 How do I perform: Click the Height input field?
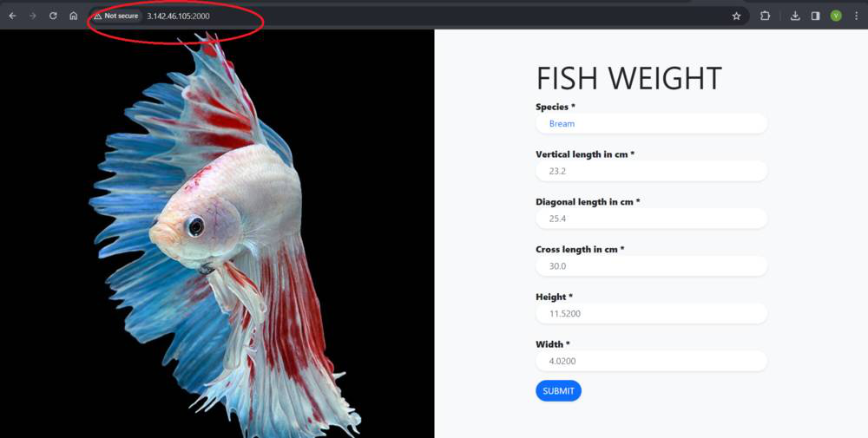651,314
